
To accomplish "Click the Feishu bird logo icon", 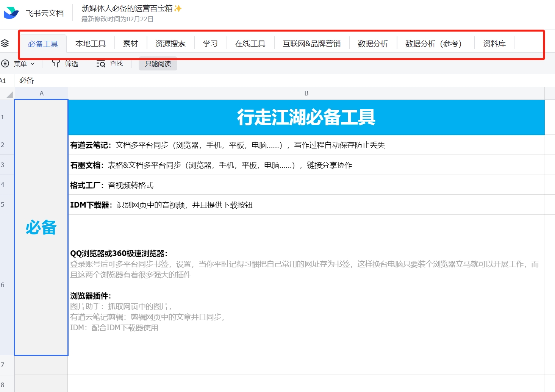I will (x=11, y=13).
